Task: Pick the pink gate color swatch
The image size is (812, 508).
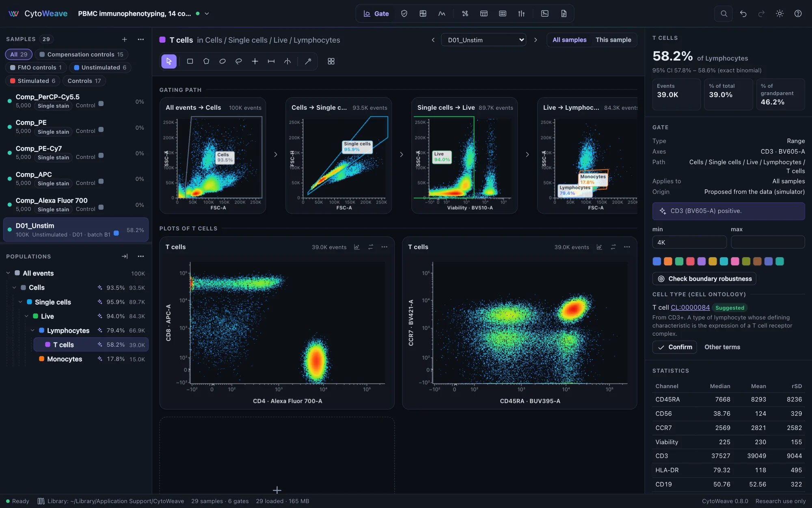Action: (x=735, y=261)
